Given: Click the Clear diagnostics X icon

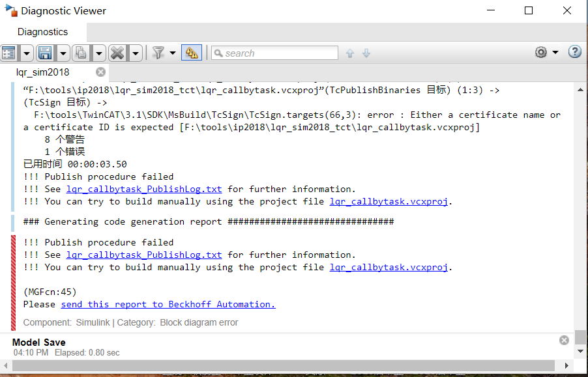Looking at the screenshot, I should [117, 53].
